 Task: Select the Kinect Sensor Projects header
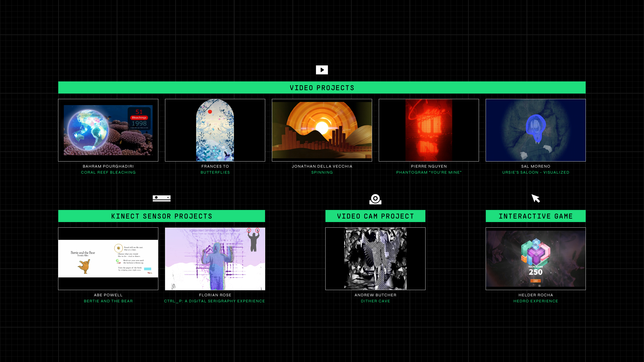tap(162, 216)
